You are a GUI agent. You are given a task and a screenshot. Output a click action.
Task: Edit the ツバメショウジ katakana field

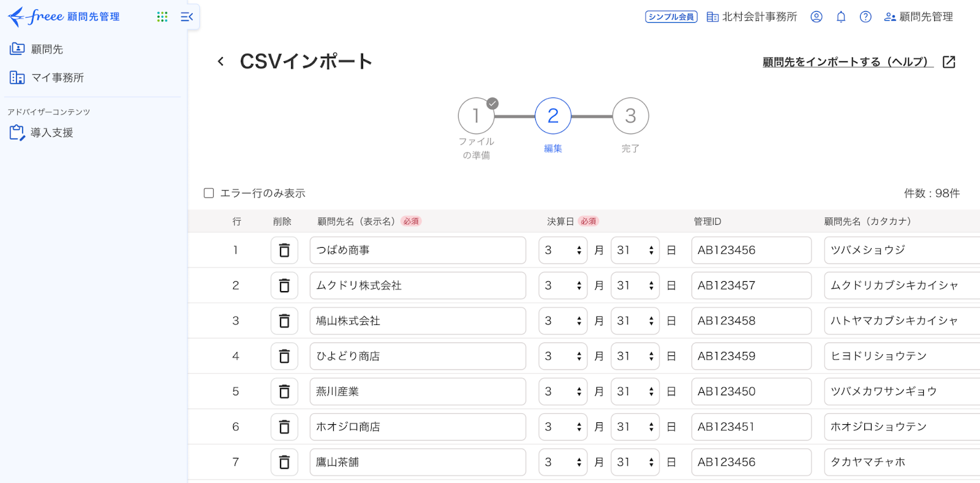pyautogui.click(x=902, y=250)
